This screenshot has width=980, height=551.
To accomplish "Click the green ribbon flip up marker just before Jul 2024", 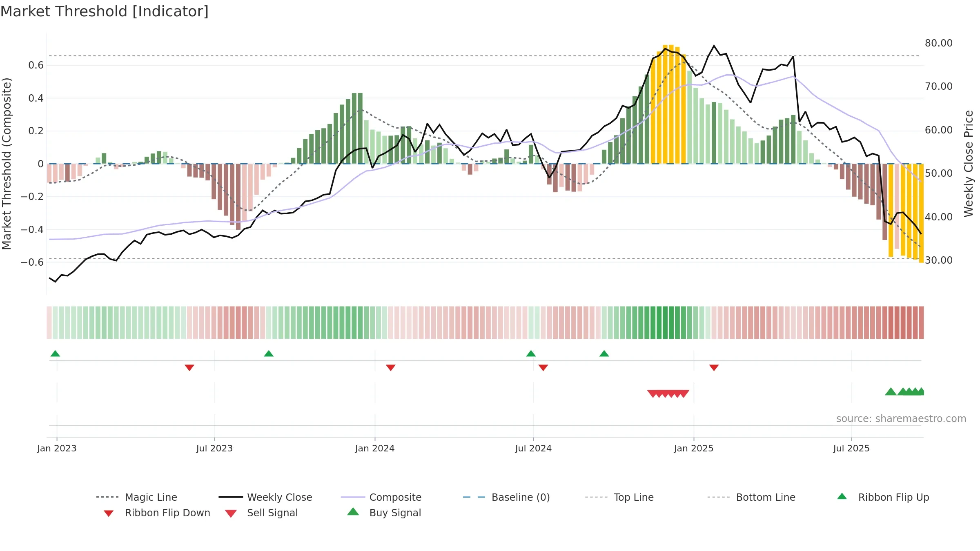I will pyautogui.click(x=531, y=353).
